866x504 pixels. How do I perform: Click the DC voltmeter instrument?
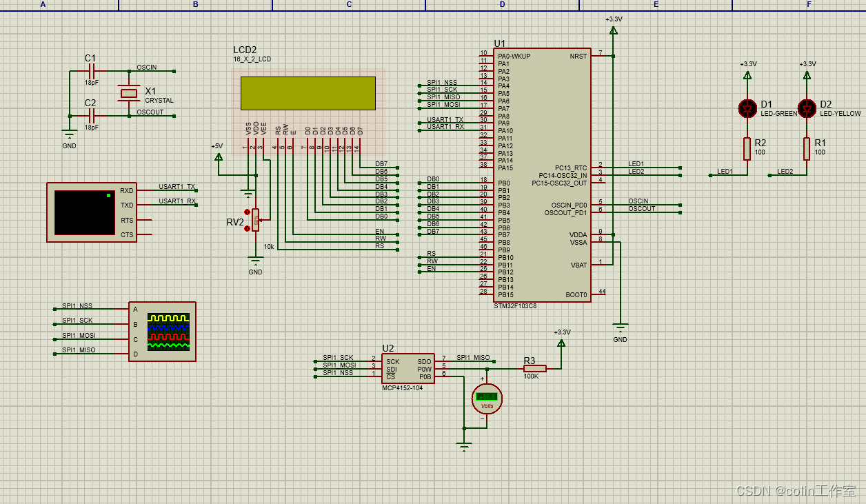point(487,399)
